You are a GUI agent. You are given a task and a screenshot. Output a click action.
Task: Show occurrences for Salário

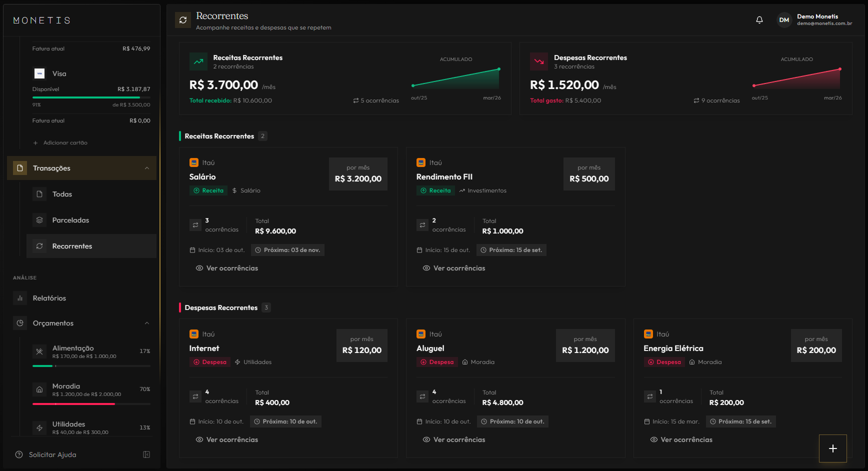click(x=227, y=268)
